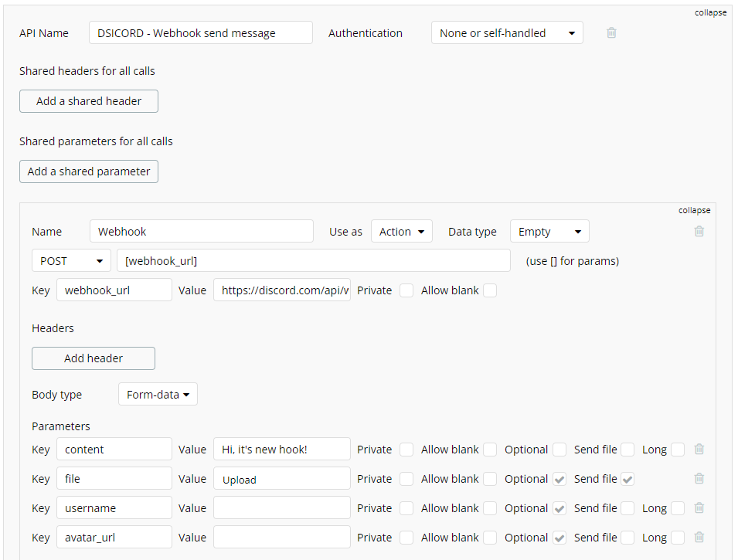Click the API Name input field
The height and width of the screenshot is (560, 738).
point(201,33)
